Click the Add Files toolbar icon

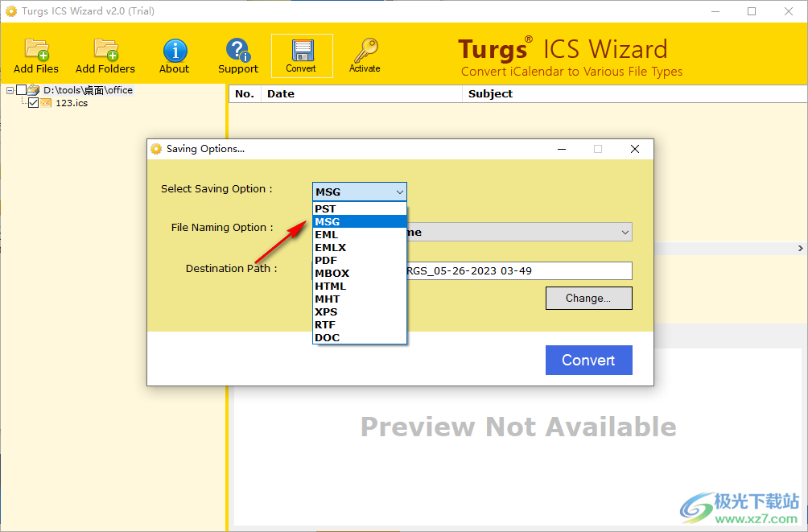click(36, 49)
